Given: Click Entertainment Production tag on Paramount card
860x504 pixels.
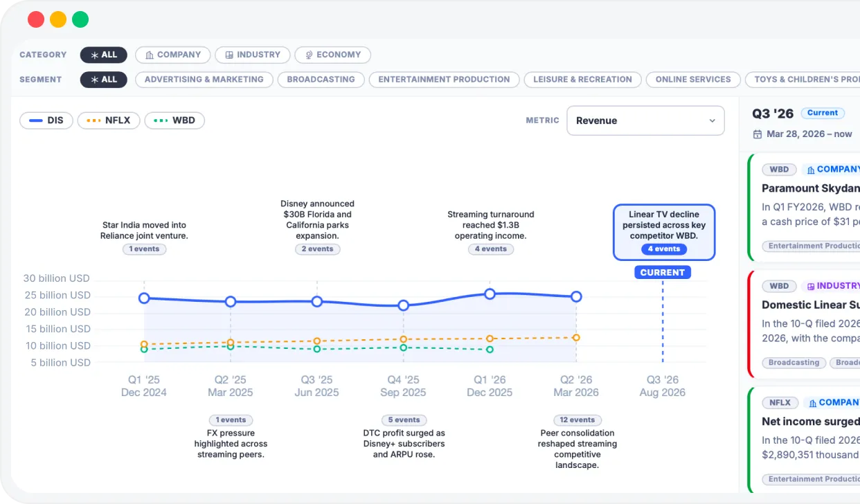Looking at the screenshot, I should [x=812, y=246].
